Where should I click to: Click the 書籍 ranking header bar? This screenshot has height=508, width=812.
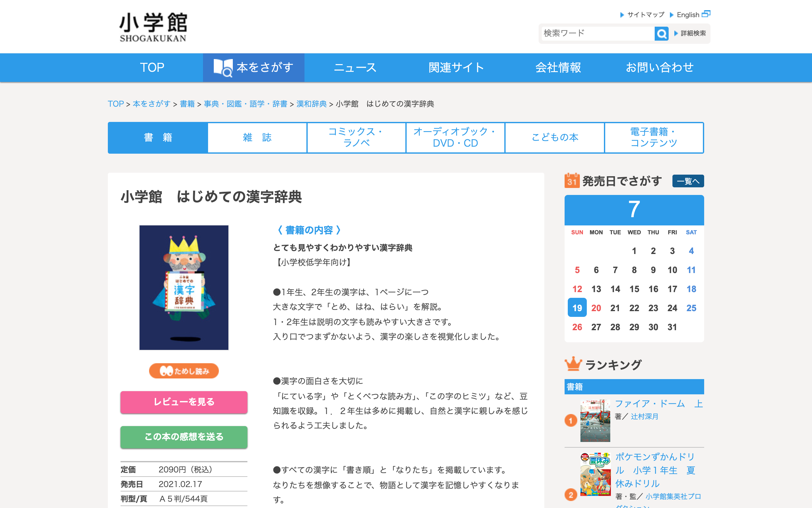click(634, 387)
